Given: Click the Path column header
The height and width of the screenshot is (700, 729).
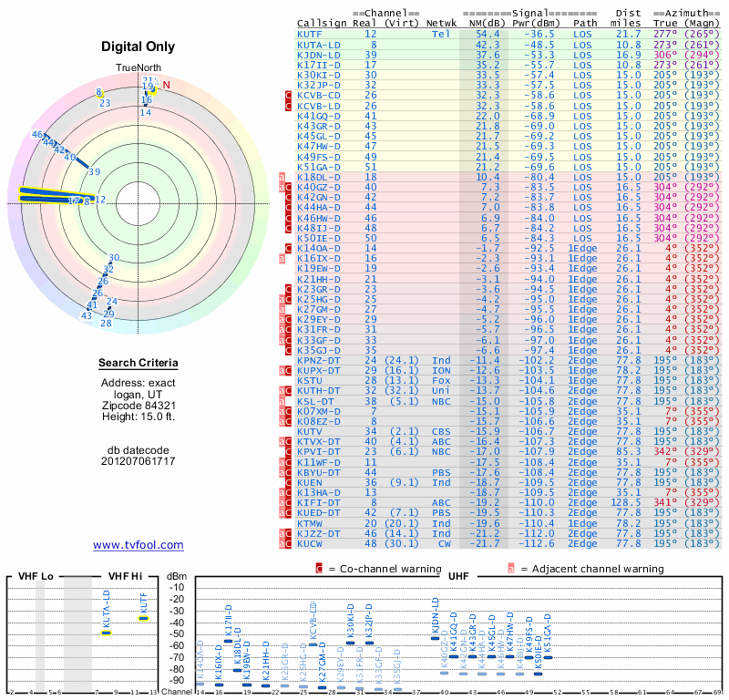Looking at the screenshot, I should tap(585, 24).
